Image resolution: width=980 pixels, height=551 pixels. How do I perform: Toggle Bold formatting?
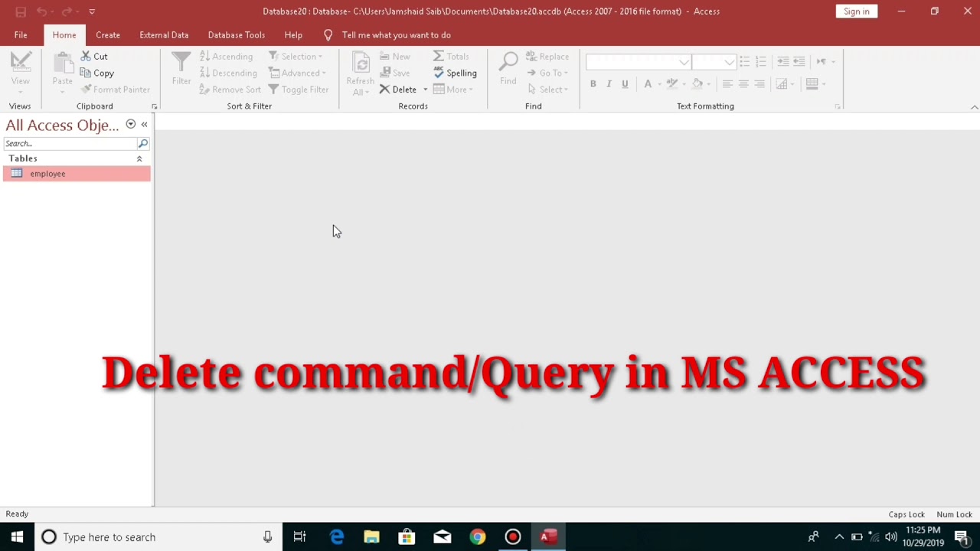593,84
